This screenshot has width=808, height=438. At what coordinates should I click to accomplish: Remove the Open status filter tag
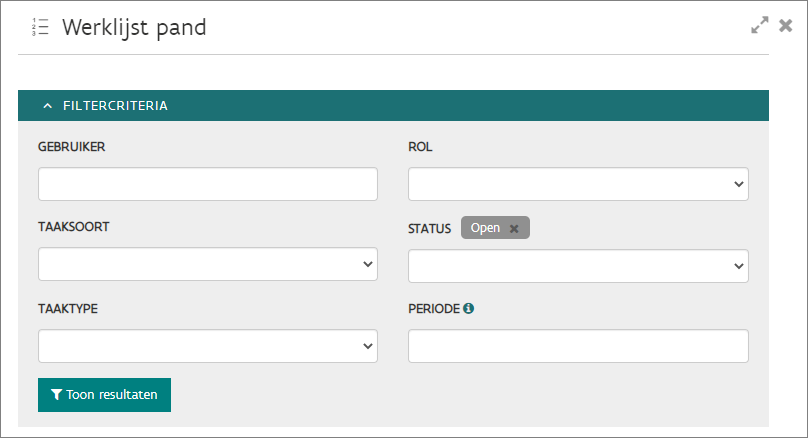(x=514, y=229)
